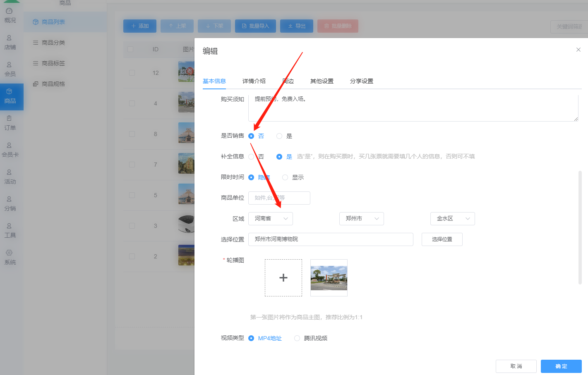
Task: Open the 系统 system settings gear icon
Action: coord(9,253)
